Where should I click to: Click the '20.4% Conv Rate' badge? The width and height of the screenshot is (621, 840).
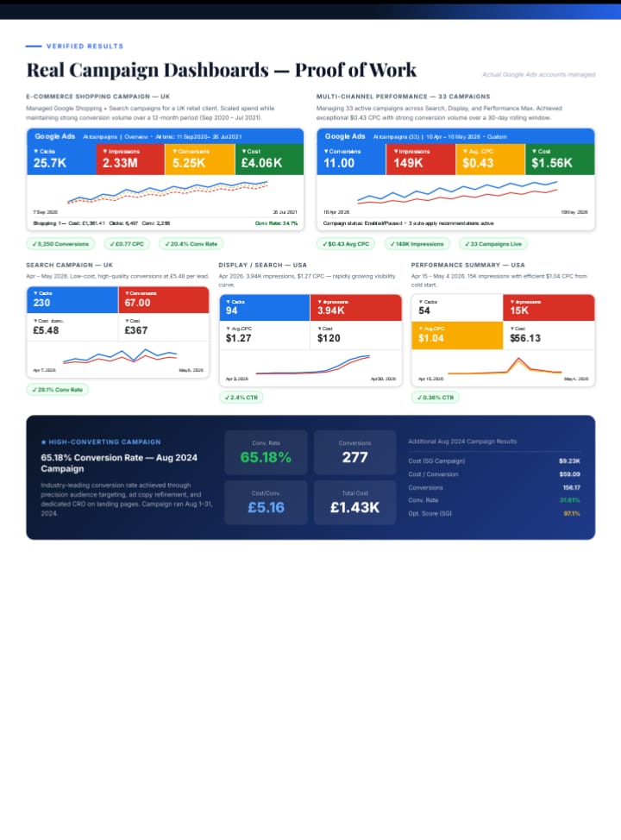191,244
